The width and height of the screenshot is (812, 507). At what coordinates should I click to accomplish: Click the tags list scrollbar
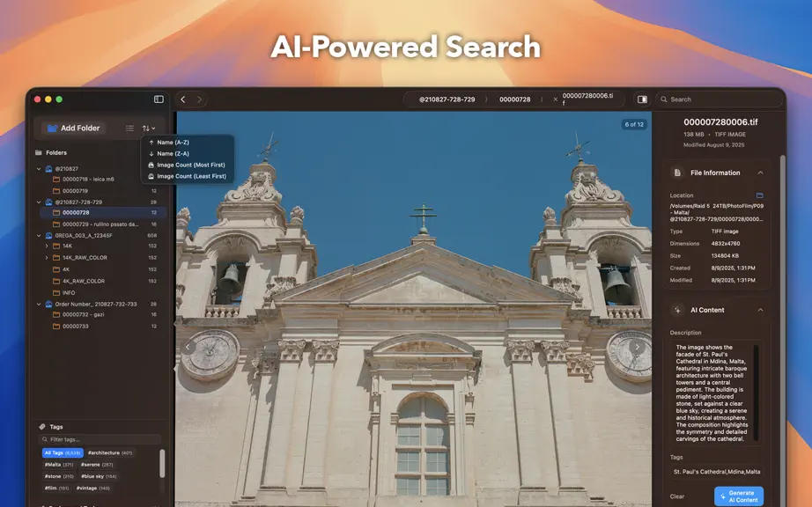[x=162, y=463]
